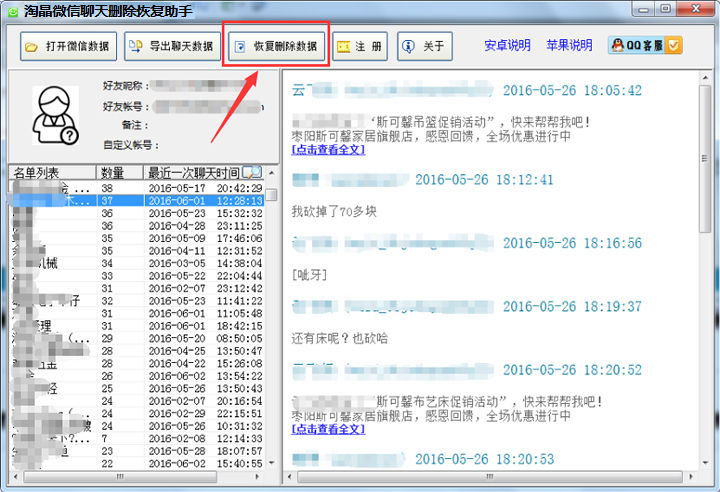720x492 pixels.
Task: Click the 导出聊天数据 button
Action: point(172,46)
